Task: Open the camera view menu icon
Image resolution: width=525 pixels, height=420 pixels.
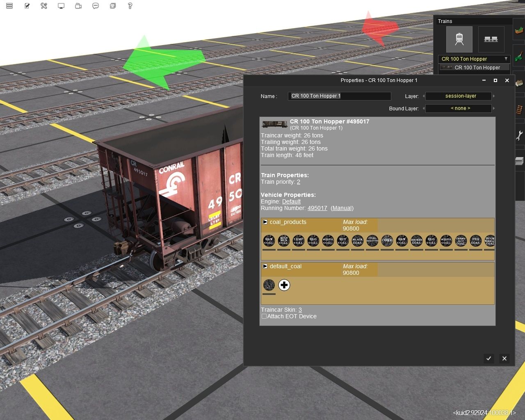Action: point(78,6)
